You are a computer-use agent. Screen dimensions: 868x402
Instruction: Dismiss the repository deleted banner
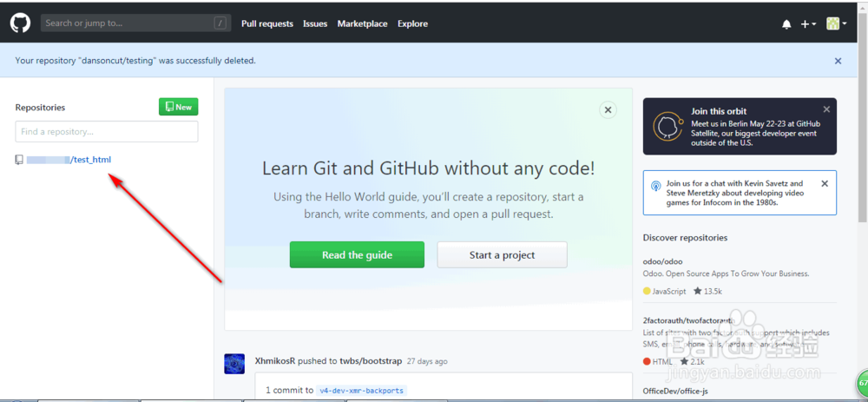[838, 61]
